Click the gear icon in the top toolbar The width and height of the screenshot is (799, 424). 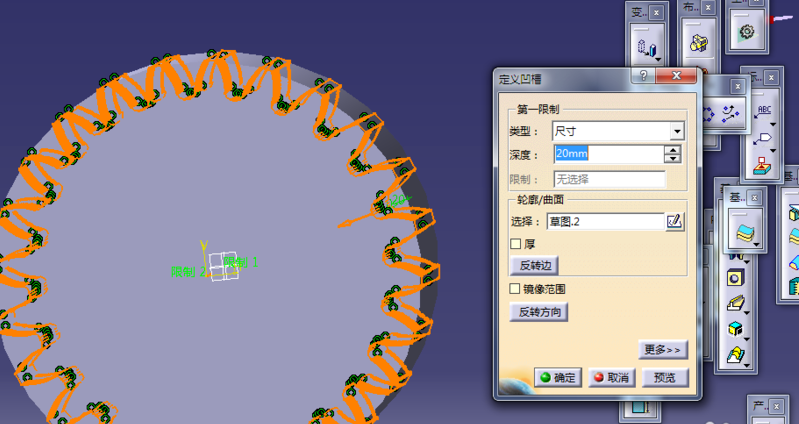[745, 33]
